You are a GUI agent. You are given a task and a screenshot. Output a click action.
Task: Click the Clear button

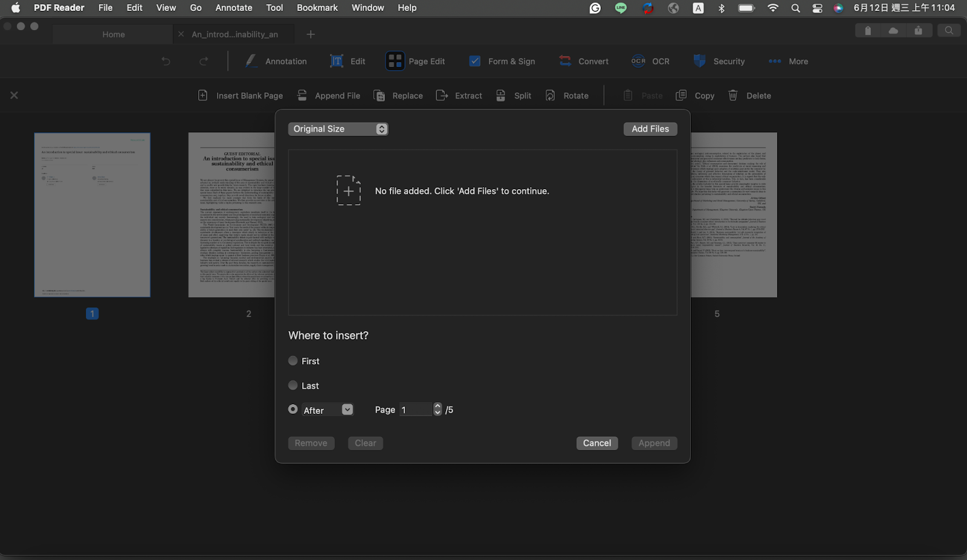tap(365, 443)
